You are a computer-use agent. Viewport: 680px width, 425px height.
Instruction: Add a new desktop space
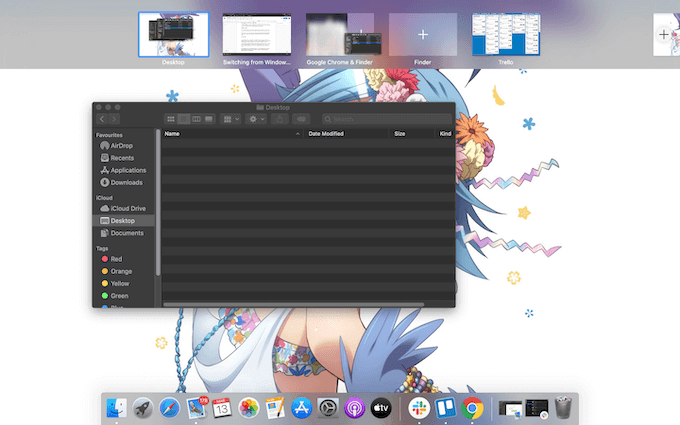pyautogui.click(x=664, y=35)
